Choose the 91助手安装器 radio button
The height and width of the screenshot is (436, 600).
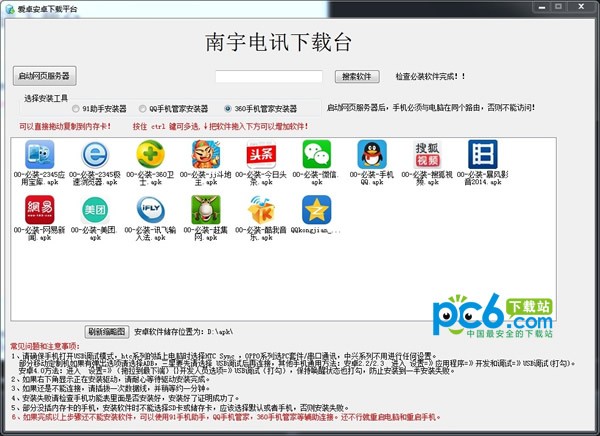point(76,109)
